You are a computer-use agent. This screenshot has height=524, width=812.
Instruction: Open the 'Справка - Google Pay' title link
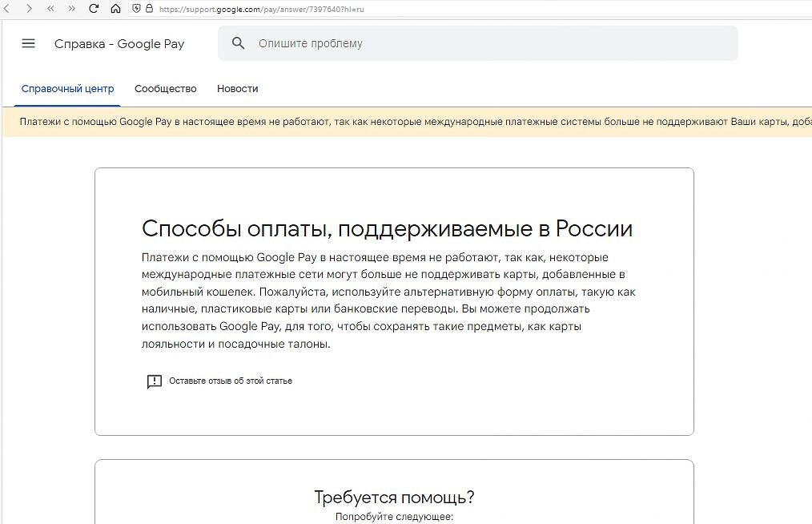(x=119, y=44)
